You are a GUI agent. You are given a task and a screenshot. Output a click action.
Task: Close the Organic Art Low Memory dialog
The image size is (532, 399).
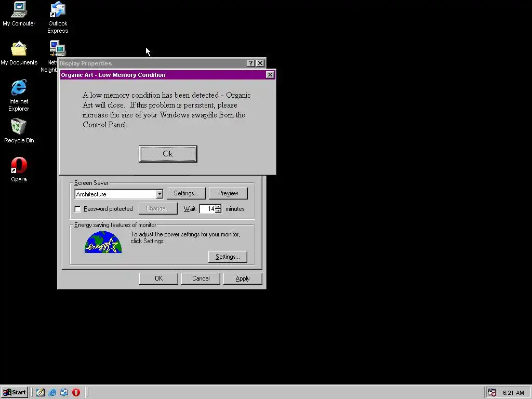click(270, 75)
